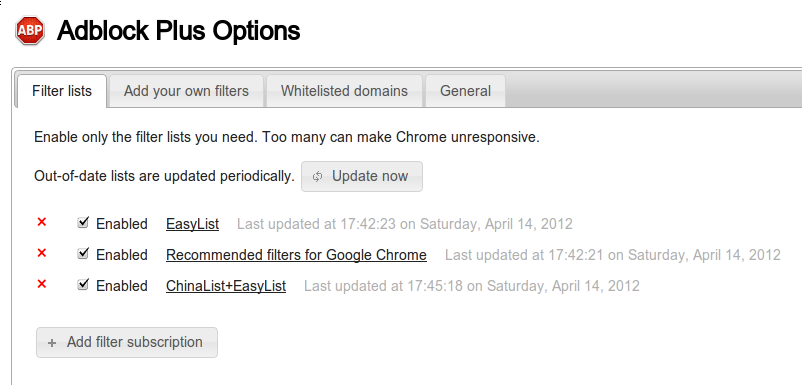Toggle Enabled checkbox for Recommended Chrome filters
This screenshot has width=802, height=385.
(83, 253)
